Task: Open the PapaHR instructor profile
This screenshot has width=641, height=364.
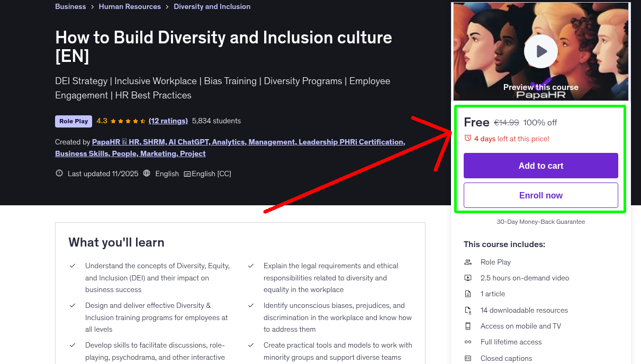Action: tap(106, 142)
